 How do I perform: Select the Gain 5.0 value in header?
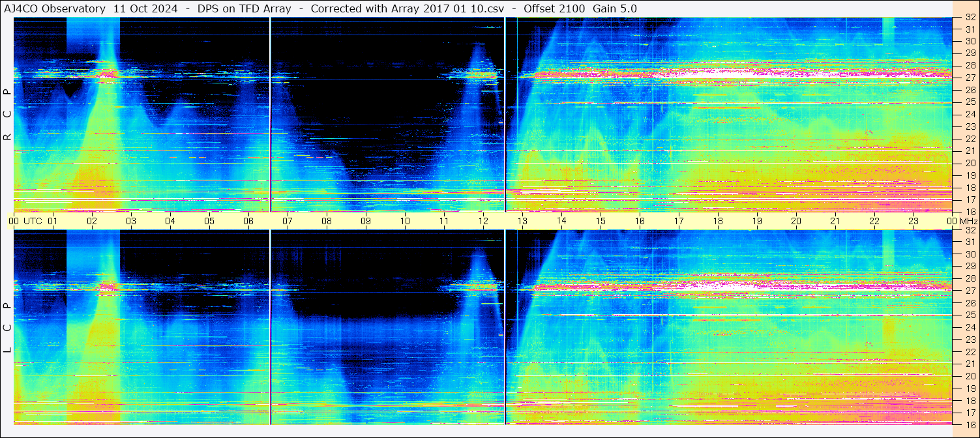pyautogui.click(x=615, y=8)
